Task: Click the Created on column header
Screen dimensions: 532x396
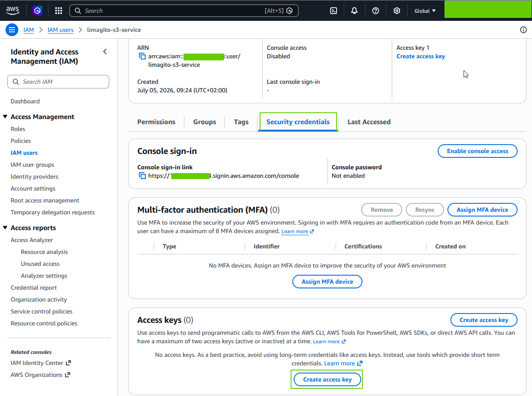Action: click(x=450, y=246)
